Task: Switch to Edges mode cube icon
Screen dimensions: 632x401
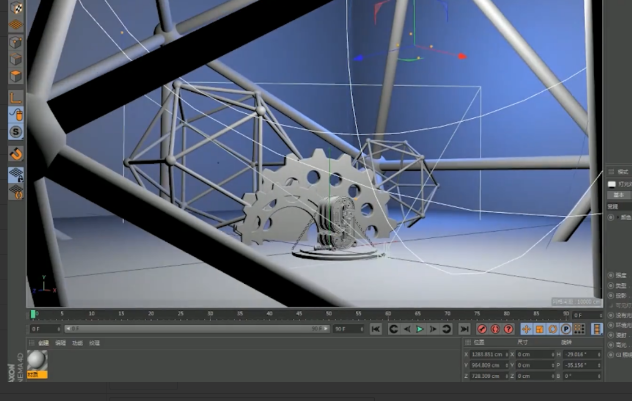Action: pos(16,59)
